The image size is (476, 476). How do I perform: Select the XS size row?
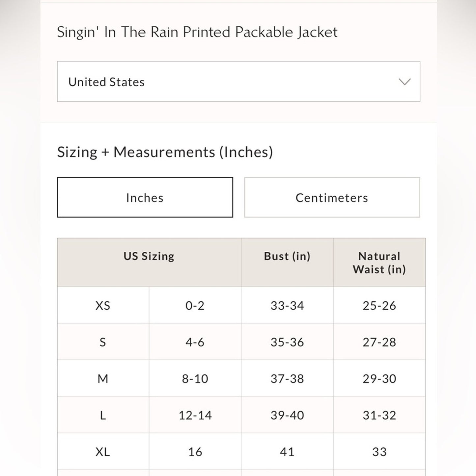click(103, 305)
